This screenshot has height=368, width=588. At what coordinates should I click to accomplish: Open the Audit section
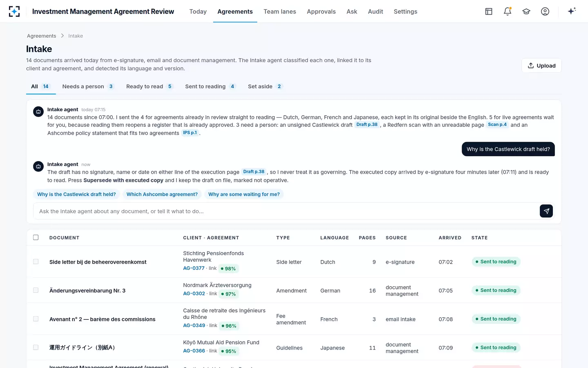tap(375, 11)
